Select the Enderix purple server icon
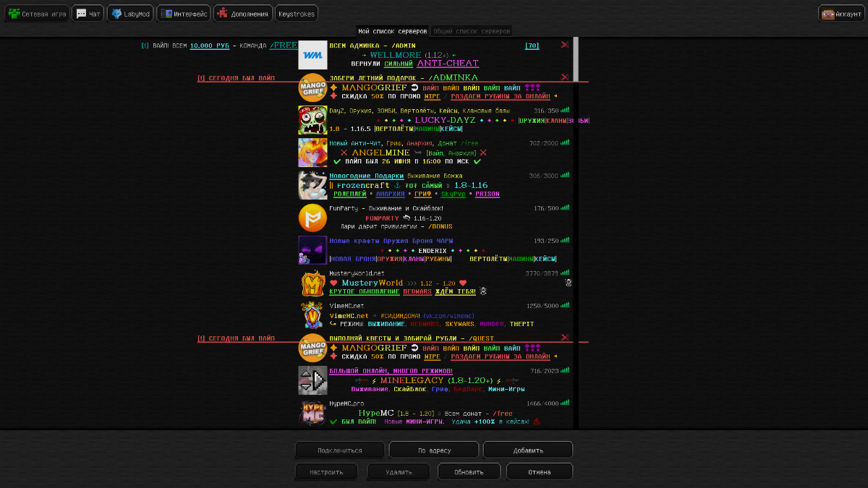 312,250
